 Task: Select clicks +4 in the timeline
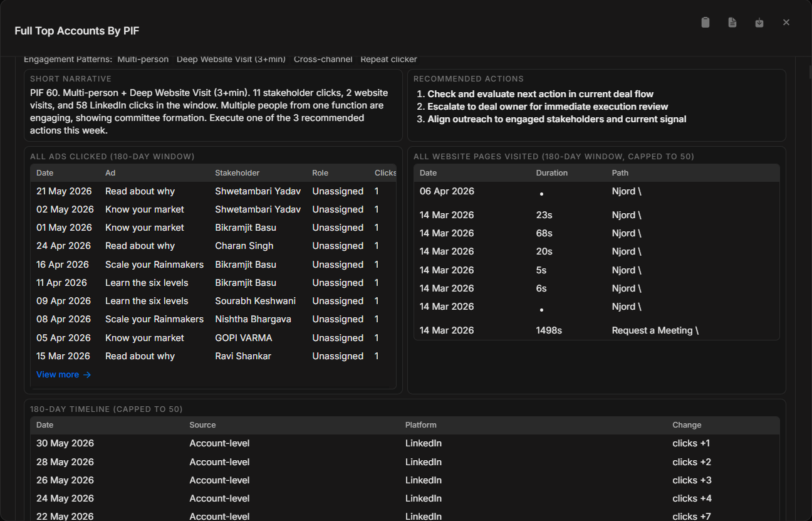(692, 498)
